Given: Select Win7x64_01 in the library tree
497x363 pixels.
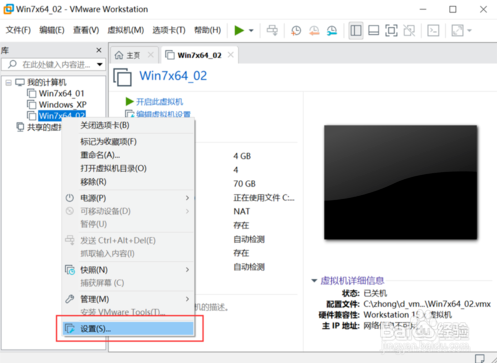Looking at the screenshot, I should tap(61, 93).
